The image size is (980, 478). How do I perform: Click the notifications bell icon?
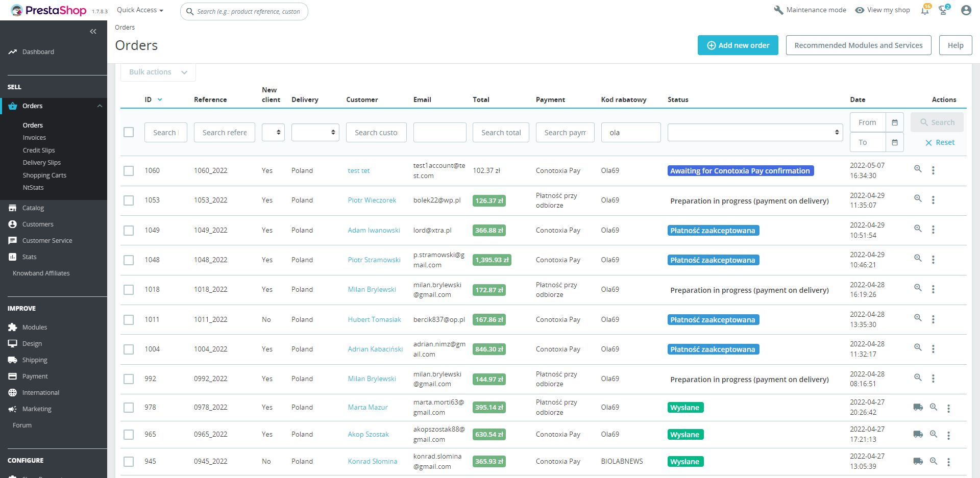coord(924,10)
